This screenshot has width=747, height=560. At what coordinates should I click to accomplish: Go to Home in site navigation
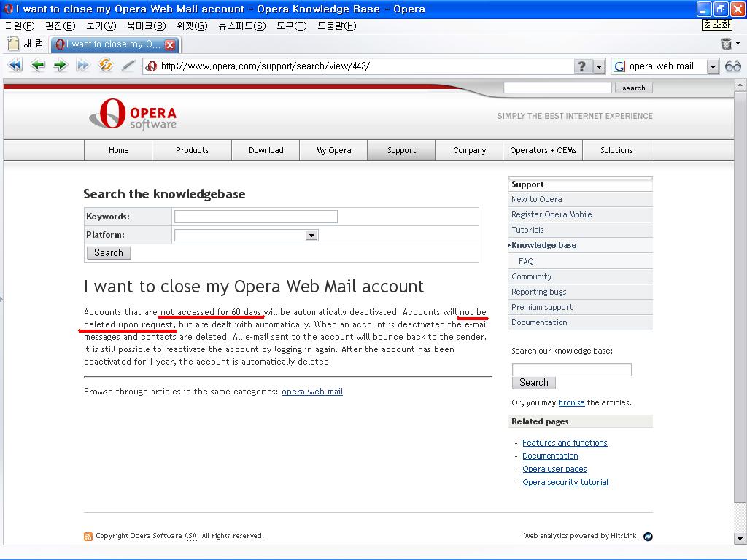point(118,150)
